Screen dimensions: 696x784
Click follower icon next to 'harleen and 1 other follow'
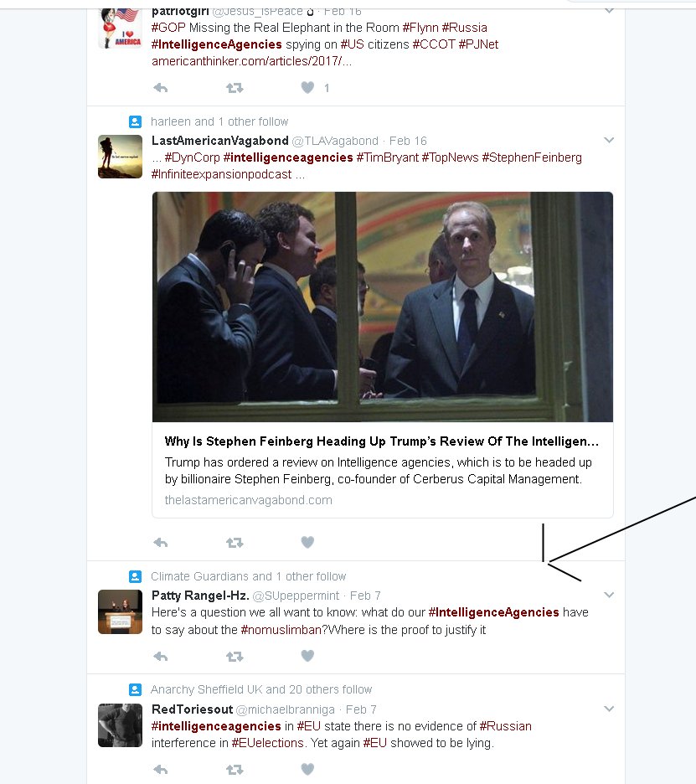pyautogui.click(x=136, y=121)
